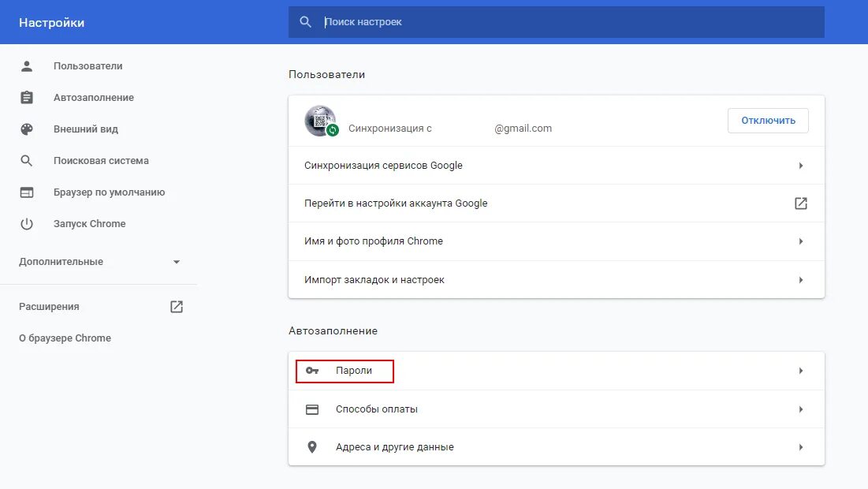Select the Пользователи person icon in sidebar

pyautogui.click(x=27, y=65)
